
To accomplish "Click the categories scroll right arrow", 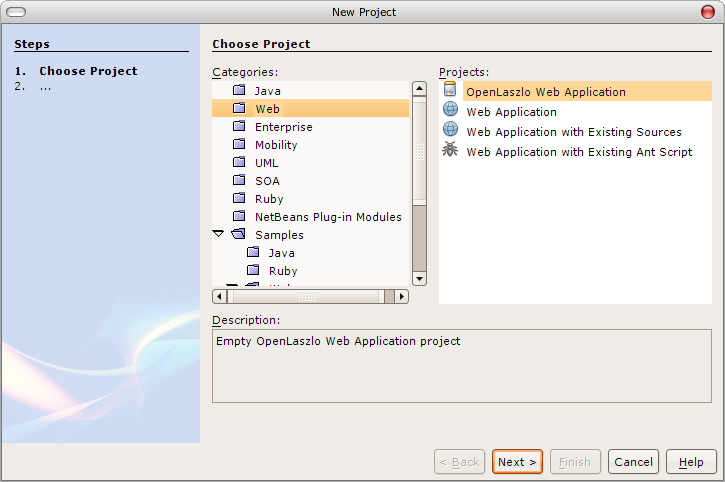I will coord(402,296).
